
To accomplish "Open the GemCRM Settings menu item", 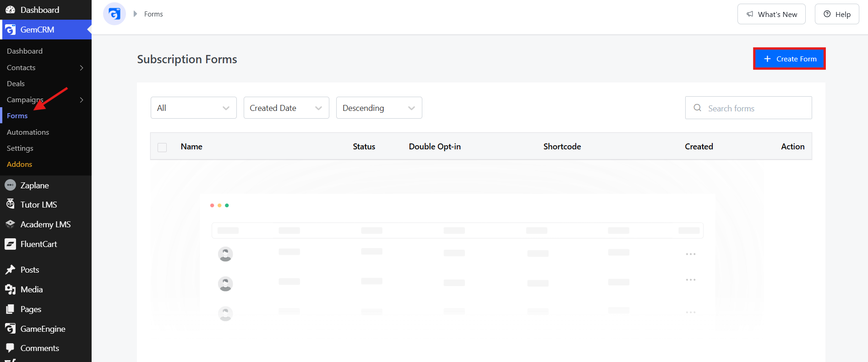I will pyautogui.click(x=20, y=148).
